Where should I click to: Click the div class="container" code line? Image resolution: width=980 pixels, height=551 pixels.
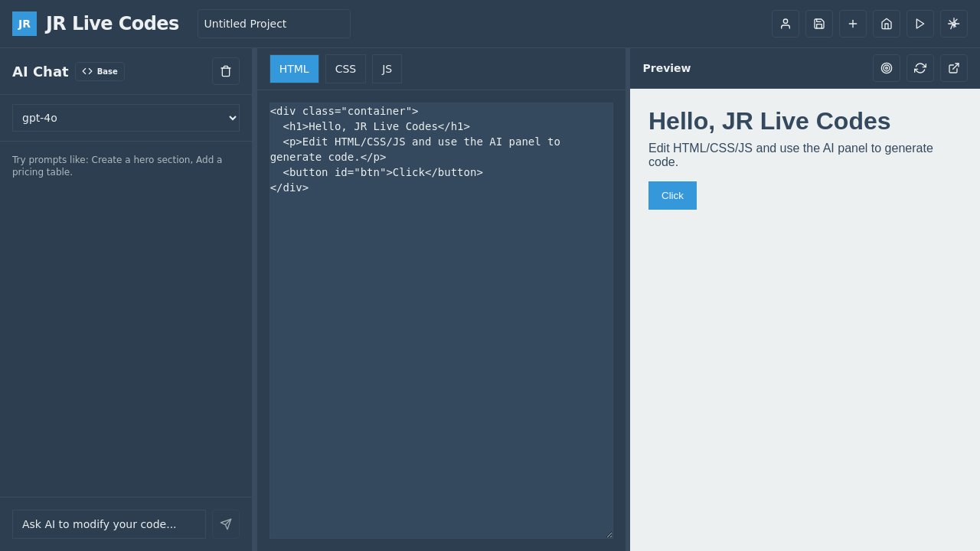tap(345, 111)
